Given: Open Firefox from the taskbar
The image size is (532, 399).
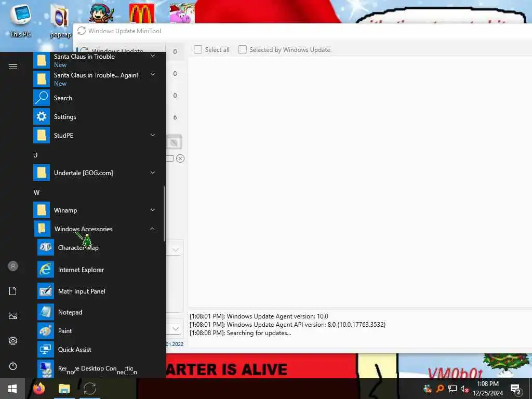Looking at the screenshot, I should [x=39, y=389].
